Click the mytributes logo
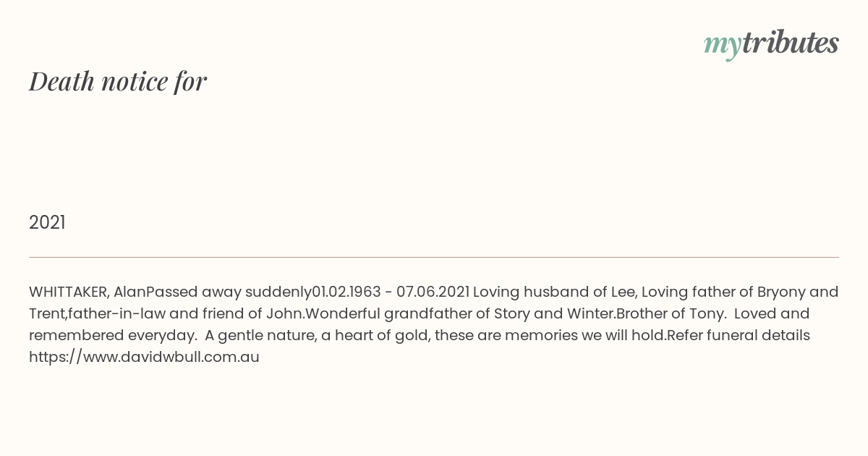The width and height of the screenshot is (868, 456). pos(771,44)
